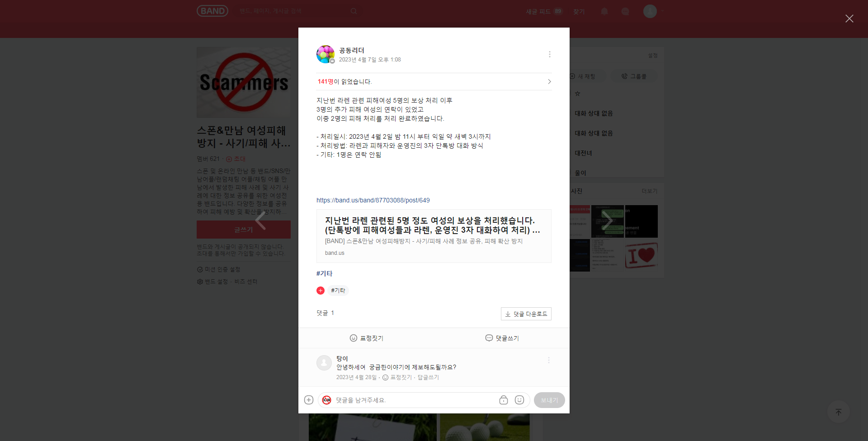This screenshot has height=441, width=868.
Task: Click the 표정짓기 reaction button
Action: [x=366, y=338]
